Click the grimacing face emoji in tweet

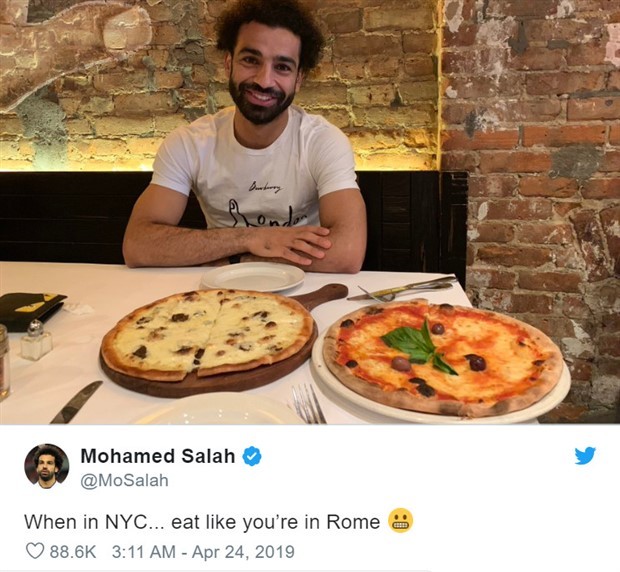(401, 521)
